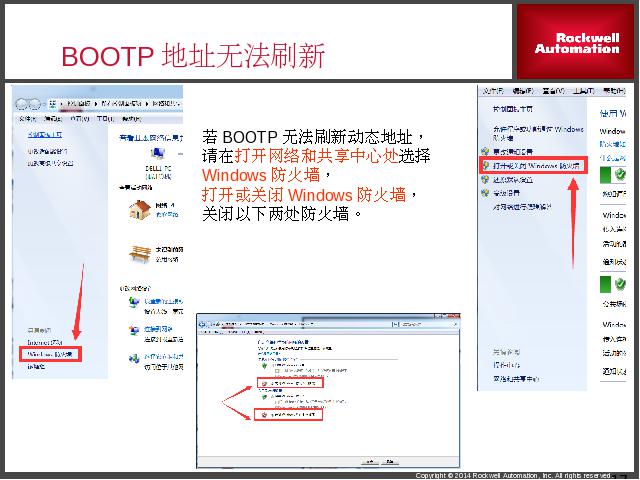Click second green shield icon in firewall customize settings window
Screen dimensions: 640x480
(x=264, y=396)
